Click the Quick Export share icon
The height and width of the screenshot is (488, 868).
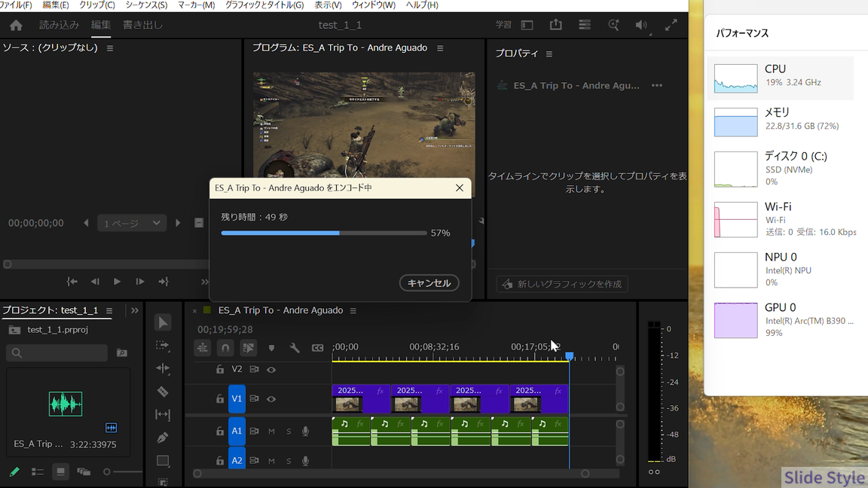tap(555, 25)
